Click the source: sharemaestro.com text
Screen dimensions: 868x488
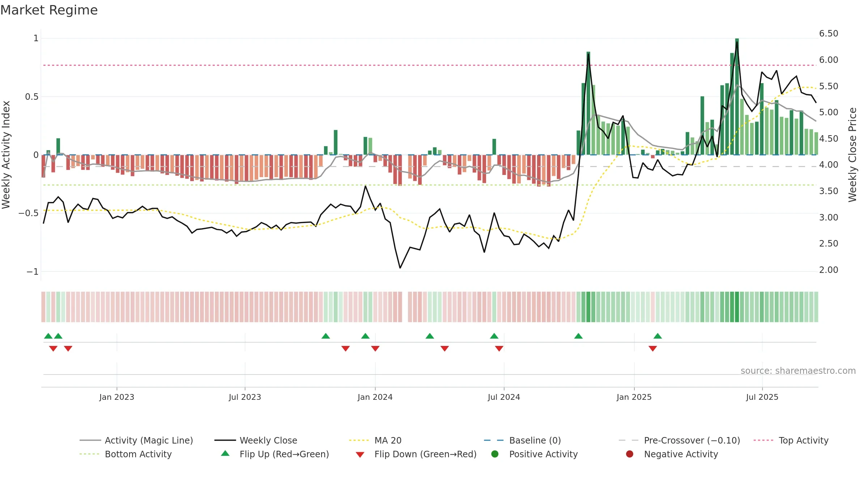(798, 371)
